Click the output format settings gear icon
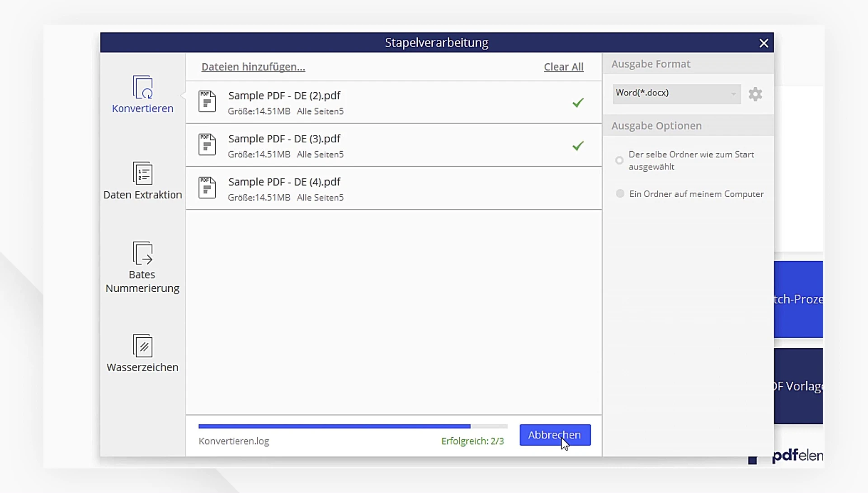 coord(755,94)
